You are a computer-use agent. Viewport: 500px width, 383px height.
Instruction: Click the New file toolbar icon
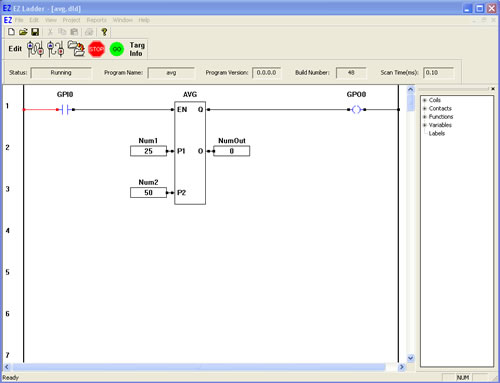[x=11, y=32]
